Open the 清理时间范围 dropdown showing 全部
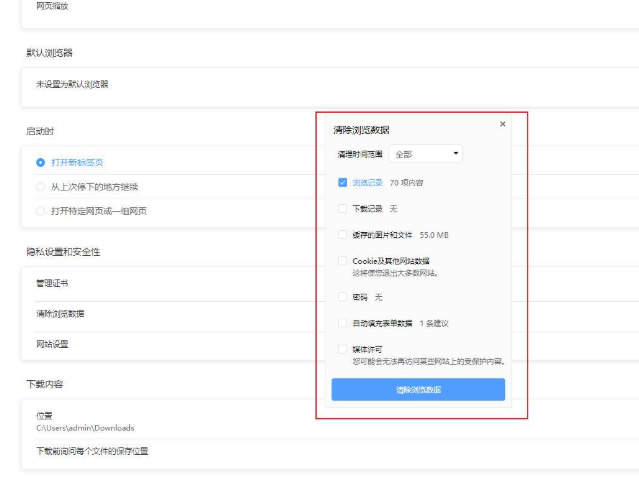 tap(425, 154)
